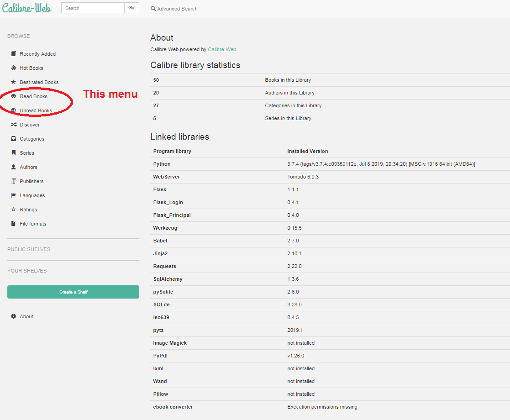
Task: Select the Hot Books flame icon
Action: [13, 68]
